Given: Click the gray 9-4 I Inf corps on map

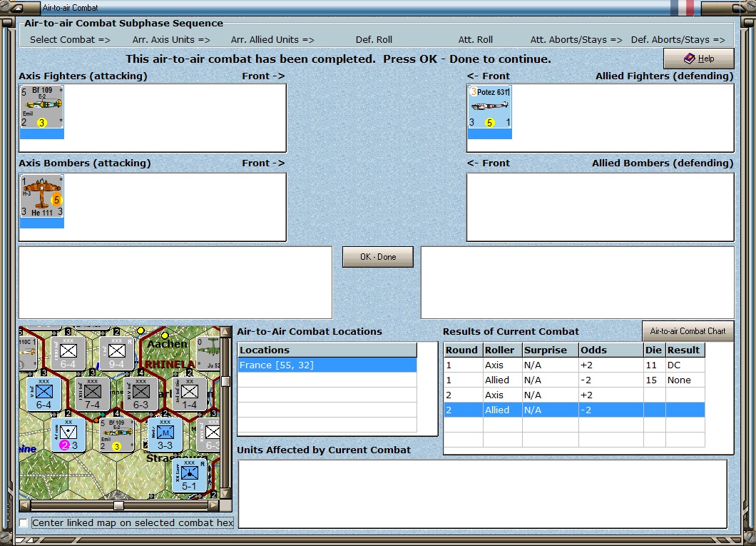Looking at the screenshot, I should [x=117, y=353].
